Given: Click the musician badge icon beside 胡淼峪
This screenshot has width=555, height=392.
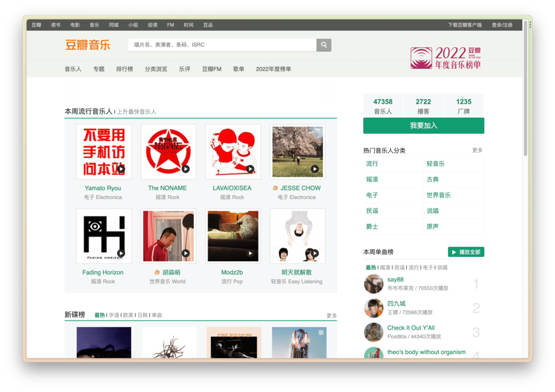Looking at the screenshot, I should point(157,272).
